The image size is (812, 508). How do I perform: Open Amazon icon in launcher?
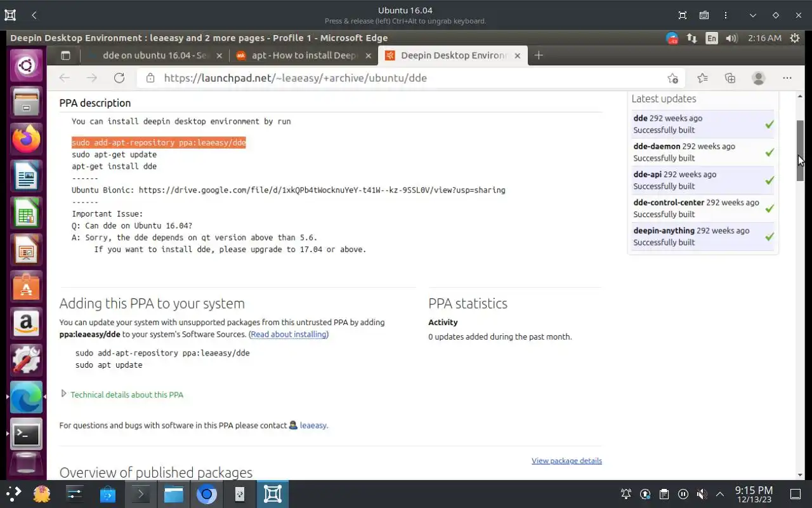26,323
